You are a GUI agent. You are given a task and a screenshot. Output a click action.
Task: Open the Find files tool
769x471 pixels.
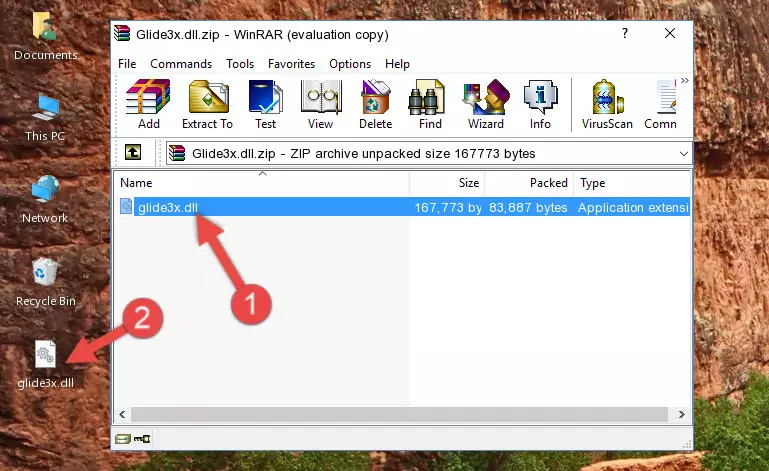[430, 104]
